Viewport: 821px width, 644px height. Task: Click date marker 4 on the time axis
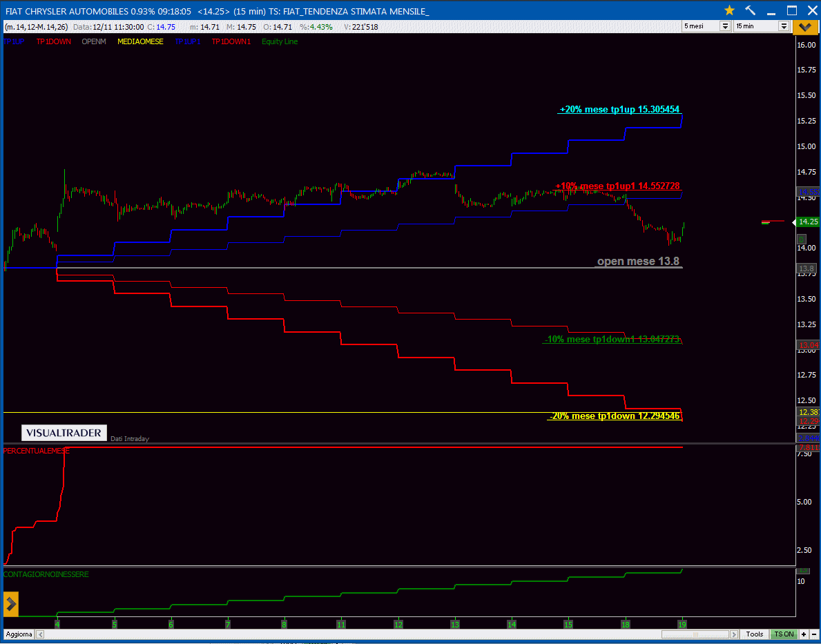[57, 625]
